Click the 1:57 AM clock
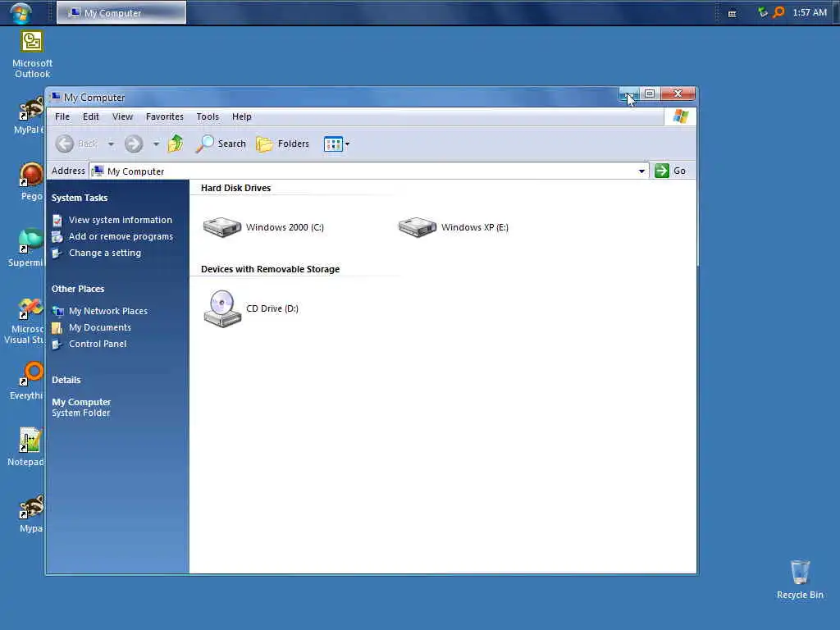 tap(810, 12)
